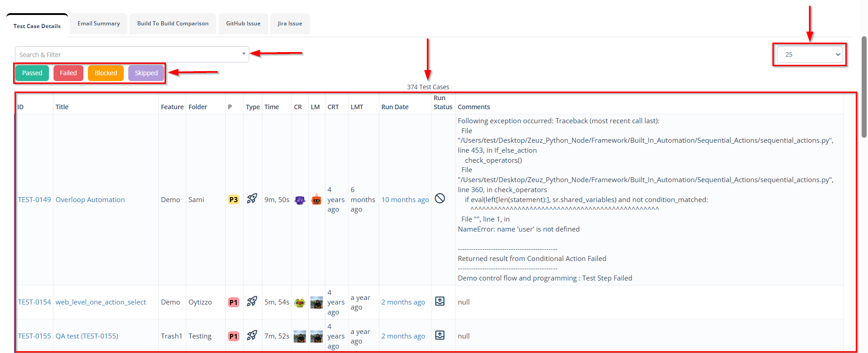
Task: Click the orange last-modifier avatar for TEST-0149
Action: [316, 200]
